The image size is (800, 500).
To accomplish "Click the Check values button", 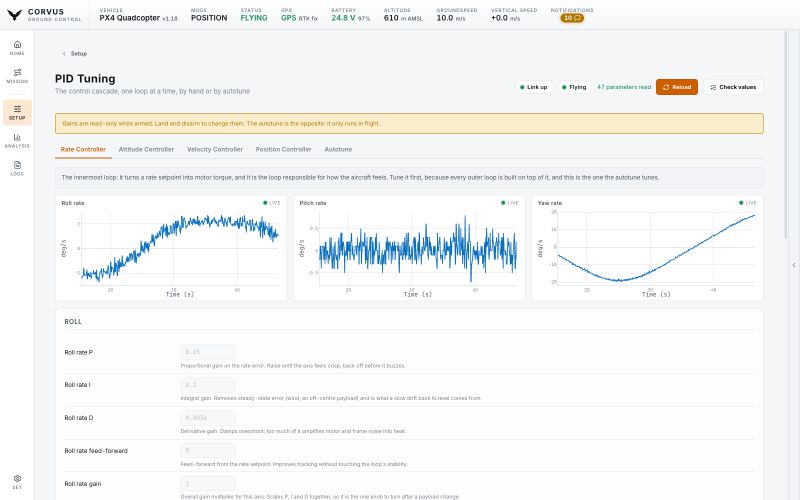I will click(733, 87).
